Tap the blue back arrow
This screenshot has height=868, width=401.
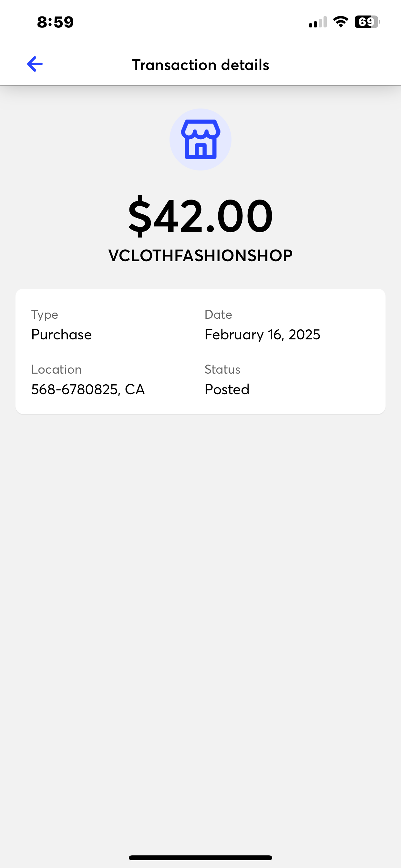[35, 64]
